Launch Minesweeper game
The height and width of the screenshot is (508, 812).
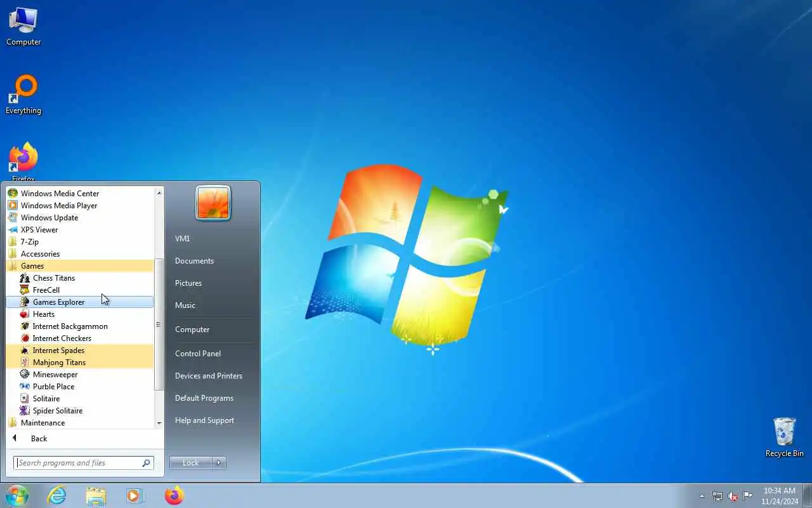point(79,374)
